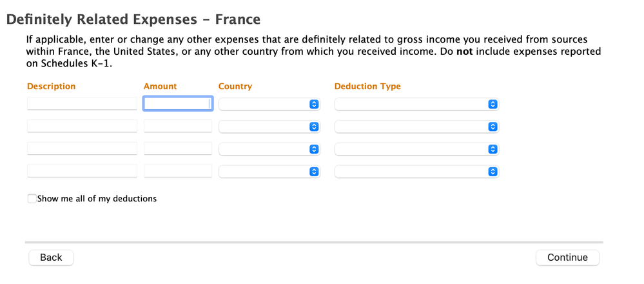
Task: Select the fourth row Description field
Action: [82, 171]
